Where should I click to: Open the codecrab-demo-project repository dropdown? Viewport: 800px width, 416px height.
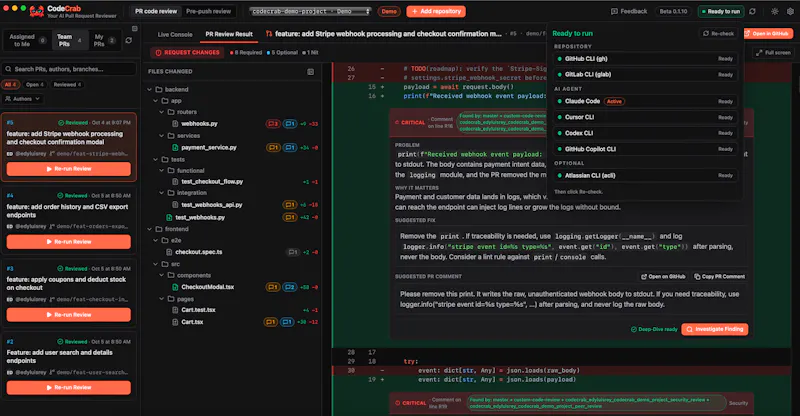click(x=310, y=11)
